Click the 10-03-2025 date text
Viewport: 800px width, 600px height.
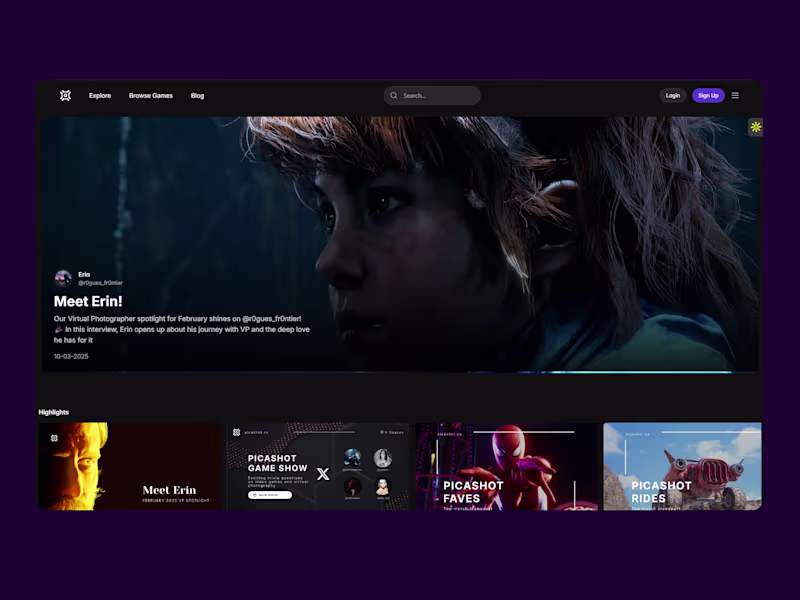coord(71,356)
